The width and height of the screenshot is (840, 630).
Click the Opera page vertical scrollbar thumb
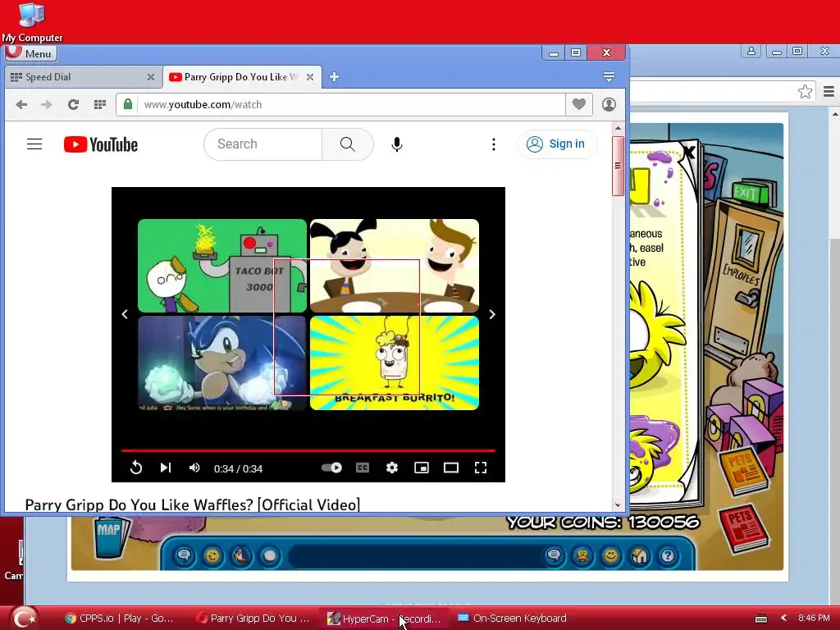tap(618, 166)
